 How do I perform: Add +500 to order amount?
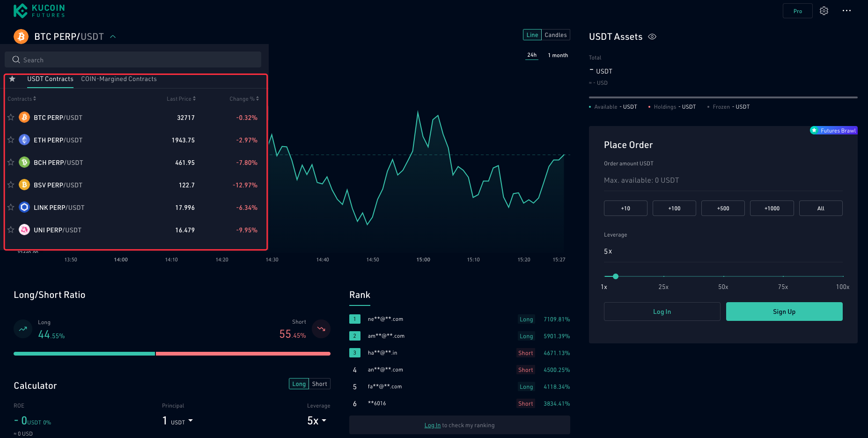pos(723,208)
